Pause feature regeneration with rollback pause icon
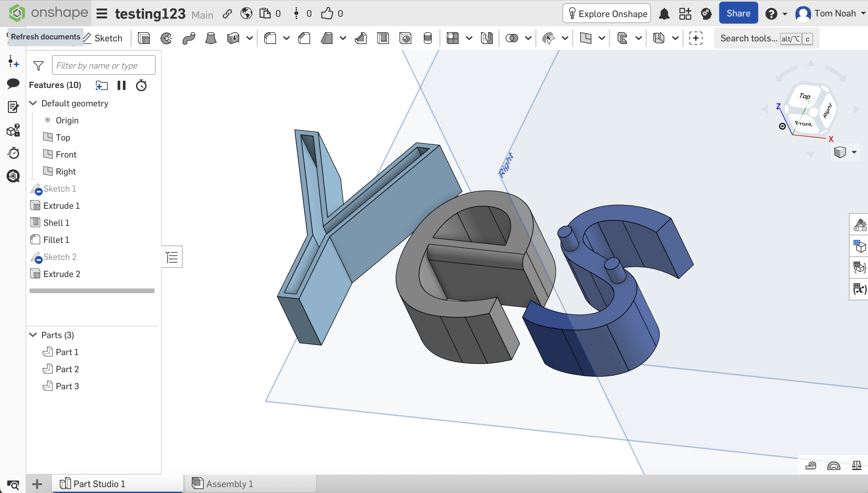This screenshot has height=493, width=868. pos(121,85)
